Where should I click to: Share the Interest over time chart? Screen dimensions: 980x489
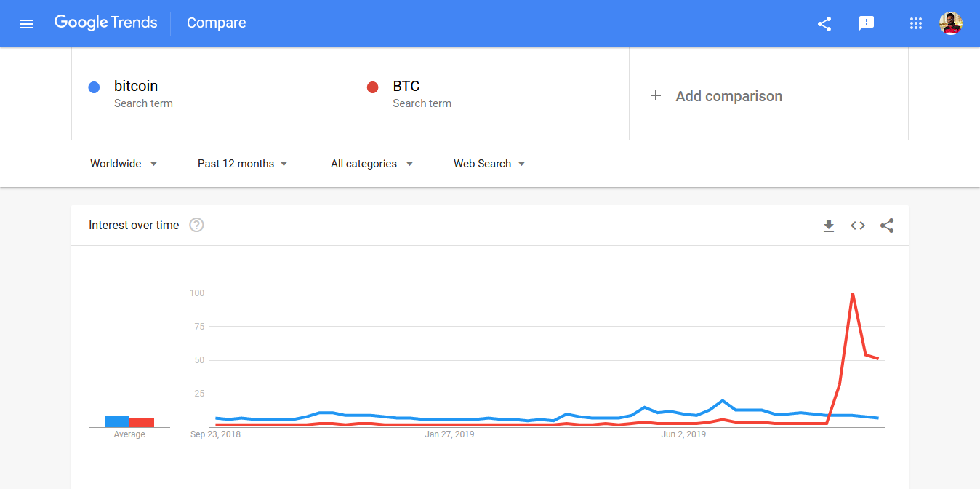[887, 226]
